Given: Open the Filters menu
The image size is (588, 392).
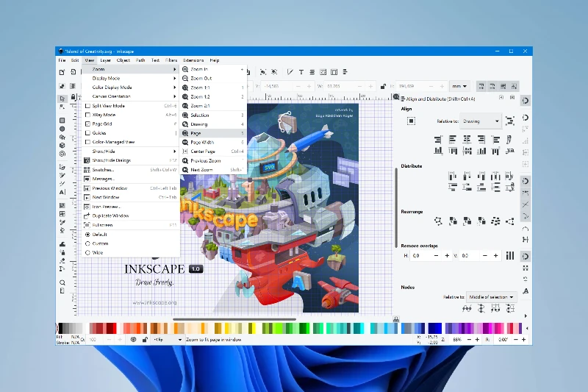Looking at the screenshot, I should coord(171,60).
